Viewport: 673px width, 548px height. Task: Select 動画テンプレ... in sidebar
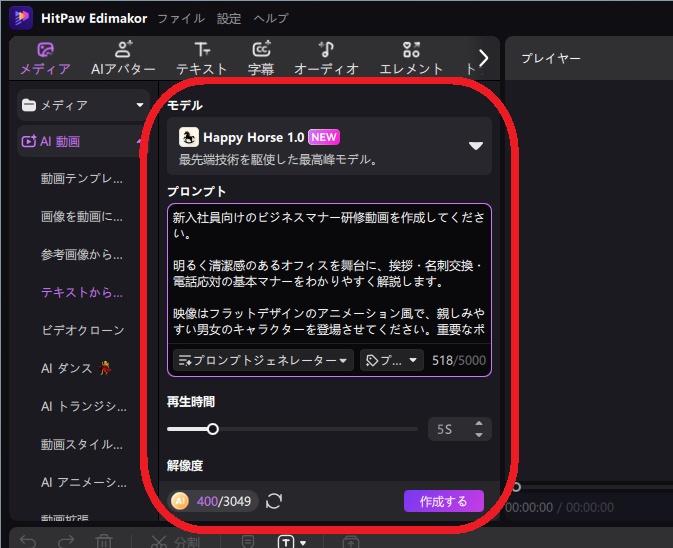[82, 179]
